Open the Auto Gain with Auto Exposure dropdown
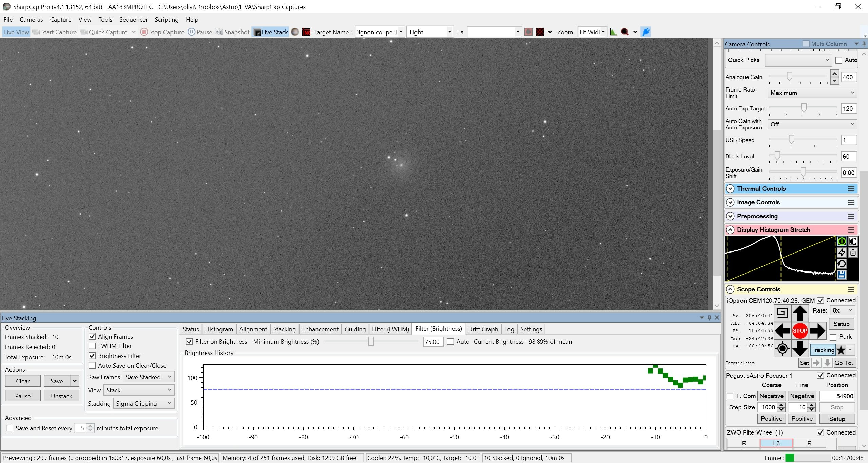Viewport: 868px width, 463px height. coord(812,124)
